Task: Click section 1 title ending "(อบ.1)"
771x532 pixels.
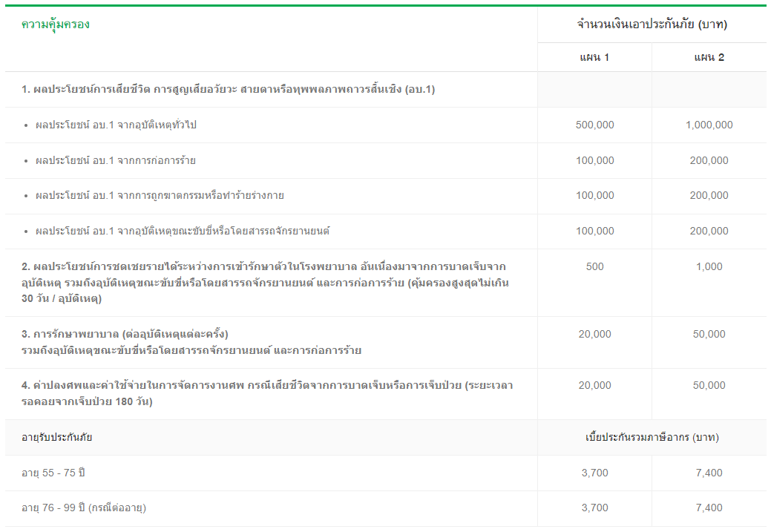Action: point(228,90)
